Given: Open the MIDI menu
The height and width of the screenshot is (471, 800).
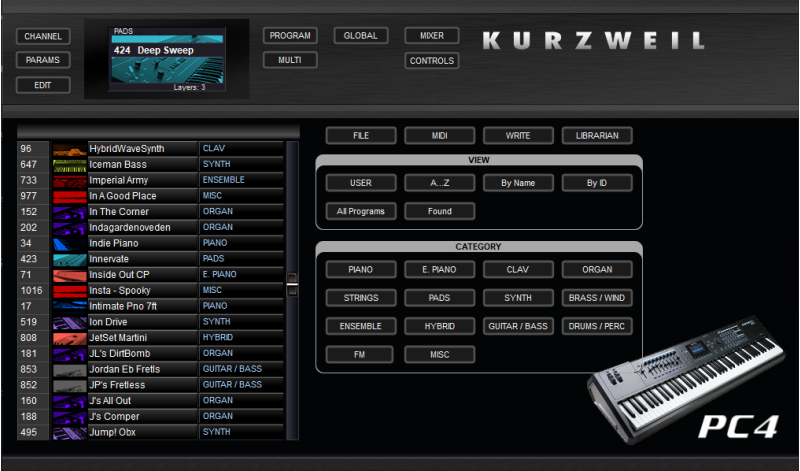Looking at the screenshot, I should [x=439, y=135].
